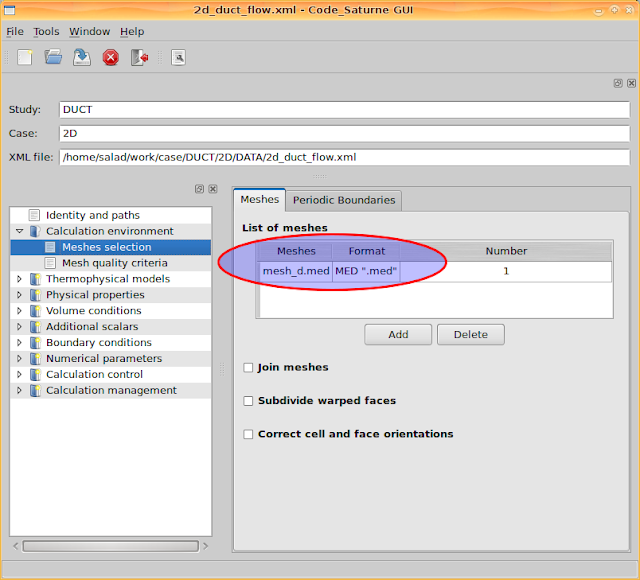Expand the Volume conditions node
The height and width of the screenshot is (580, 640).
[x=19, y=311]
